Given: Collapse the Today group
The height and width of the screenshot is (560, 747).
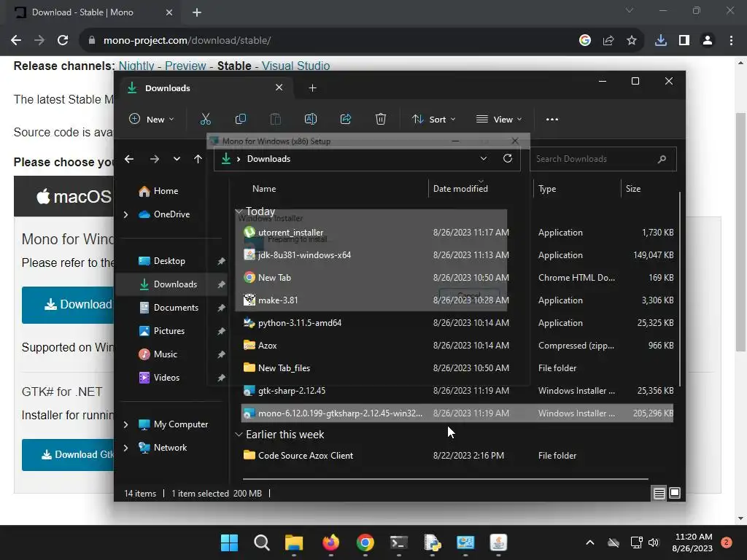Looking at the screenshot, I should tap(239, 211).
